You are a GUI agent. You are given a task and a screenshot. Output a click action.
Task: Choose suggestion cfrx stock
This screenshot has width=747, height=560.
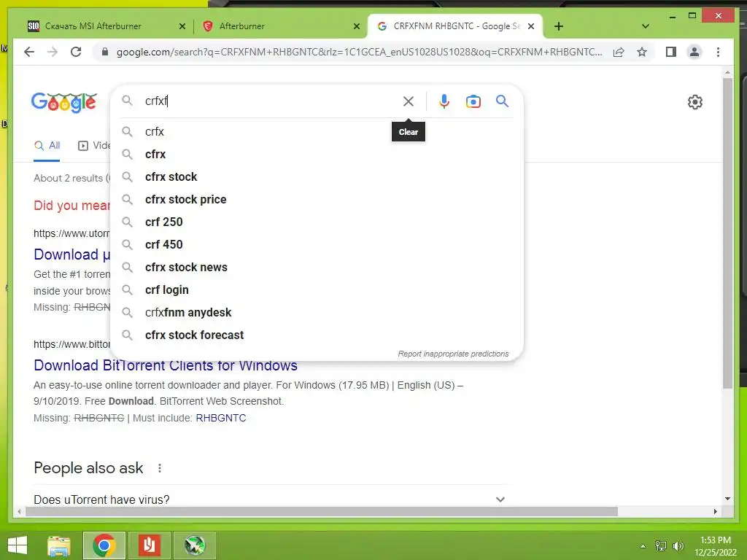[x=317, y=176]
